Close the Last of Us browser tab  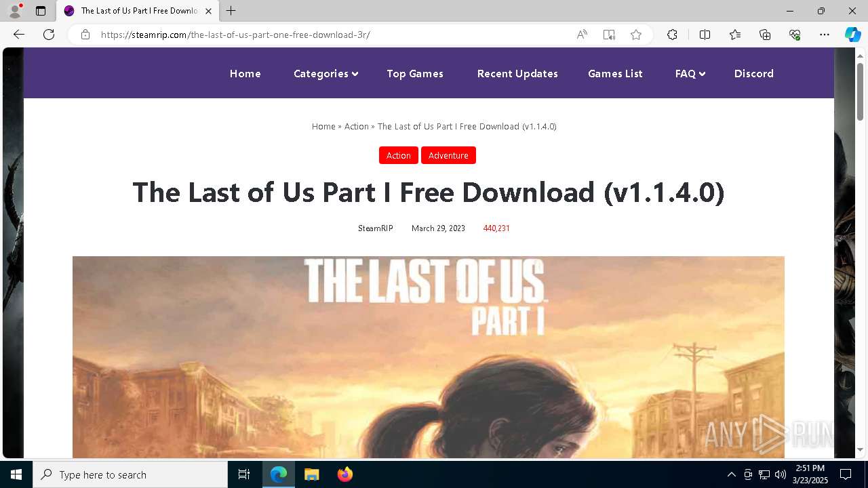click(208, 11)
